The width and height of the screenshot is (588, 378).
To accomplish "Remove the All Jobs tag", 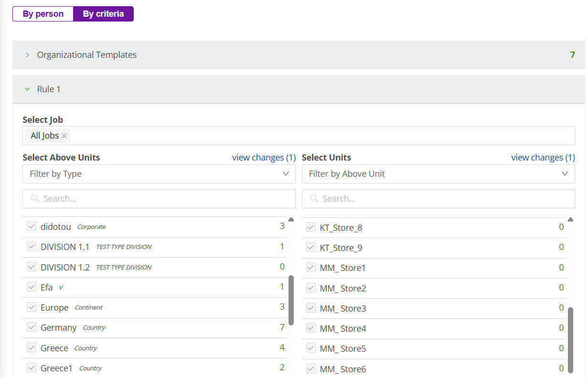I will (64, 136).
